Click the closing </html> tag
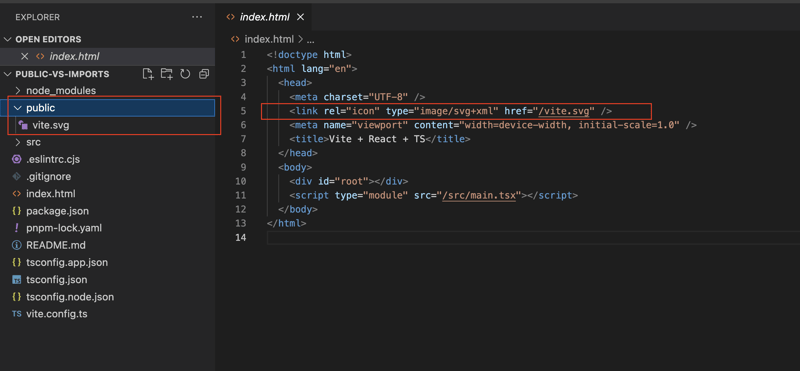This screenshot has height=371, width=800. (x=287, y=223)
